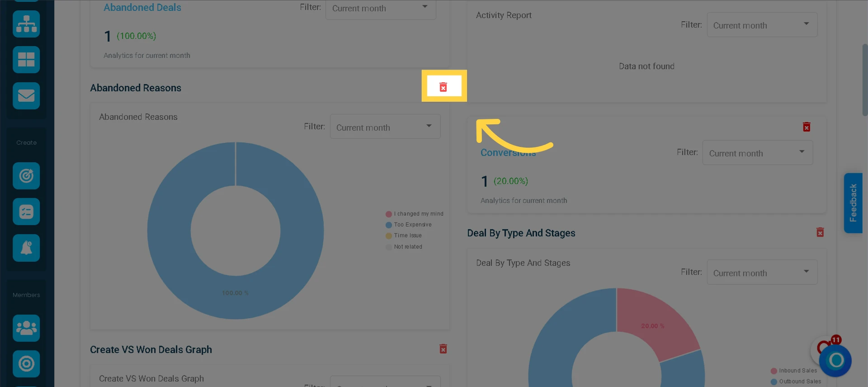Click the Abandoned Reasons section heading
This screenshot has height=387, width=868.
136,88
